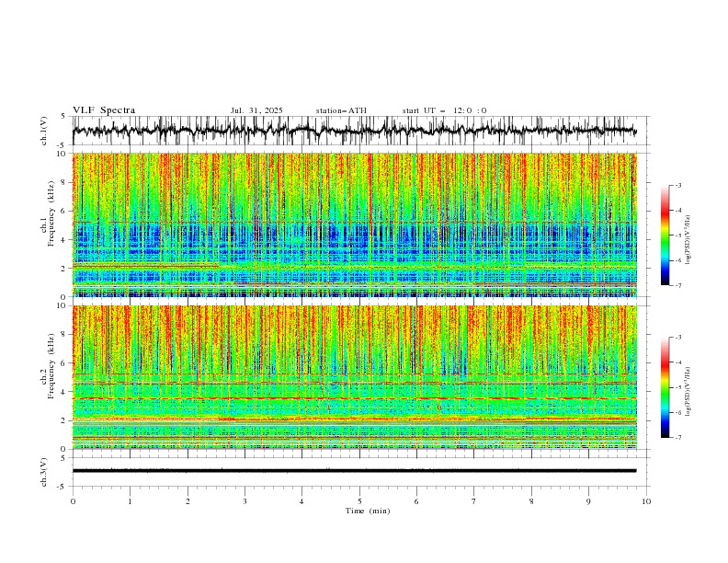Click the "start UT = 12:0 :0" text
This screenshot has height=563, width=728.
tap(444, 110)
